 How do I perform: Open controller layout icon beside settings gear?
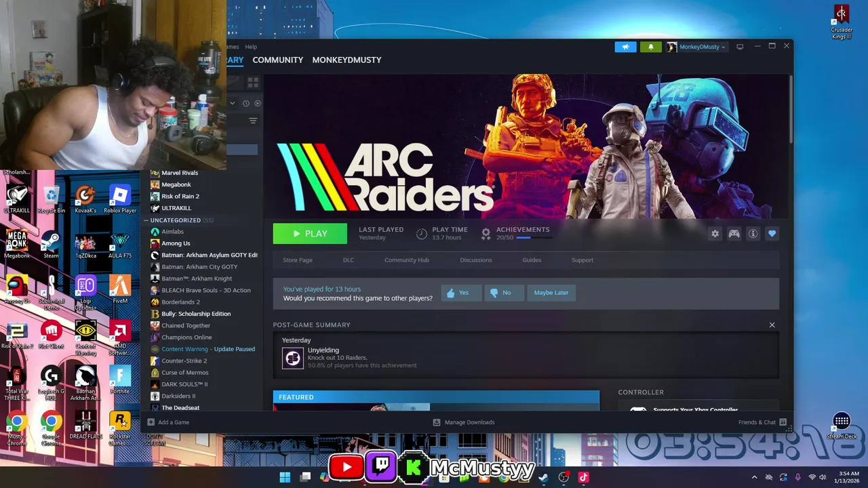pos(734,233)
